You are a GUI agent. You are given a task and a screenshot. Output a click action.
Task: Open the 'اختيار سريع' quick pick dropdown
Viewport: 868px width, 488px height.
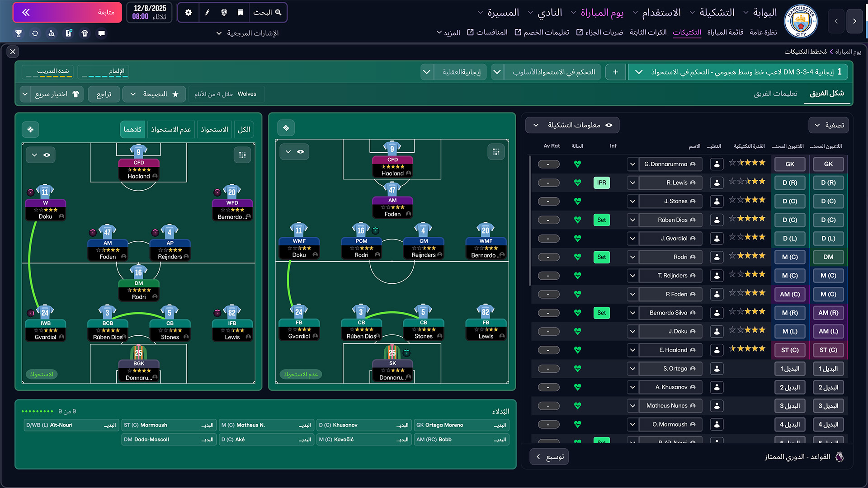(x=51, y=94)
